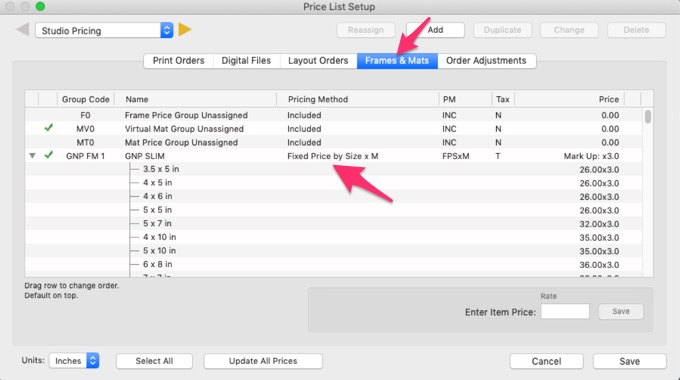Click the Pricing Method column header
The image size is (680, 380).
point(357,99)
